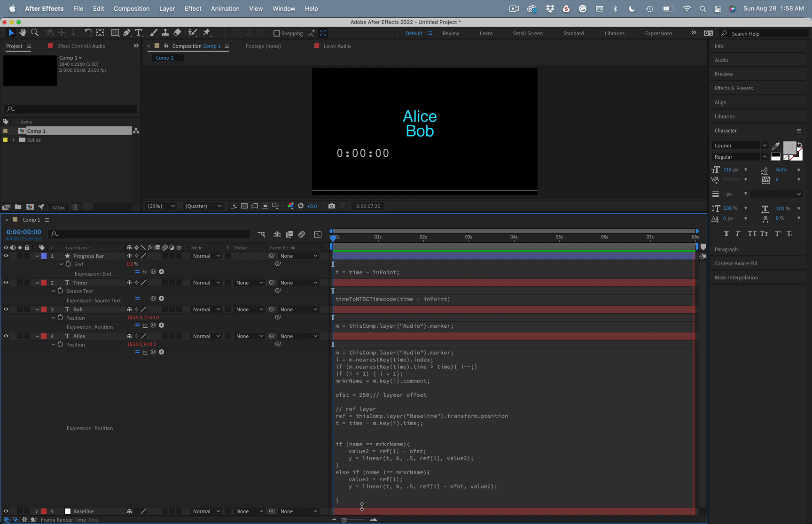Show channel and color management settings

(x=290, y=206)
